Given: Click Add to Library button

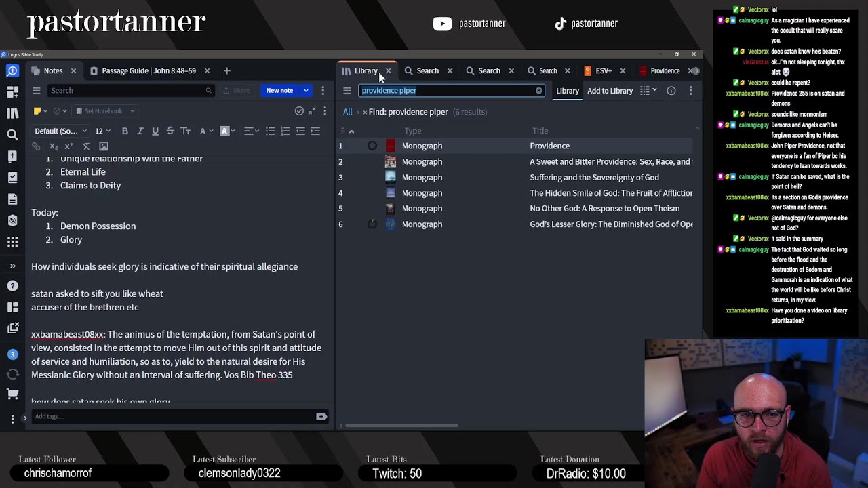Looking at the screenshot, I should 610,91.
